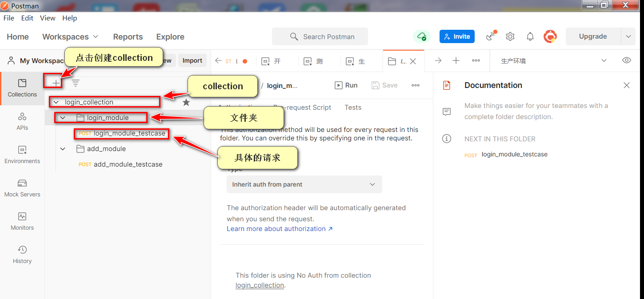The image size is (644, 299).
Task: Click the cloud sync status icon
Action: pos(422,36)
